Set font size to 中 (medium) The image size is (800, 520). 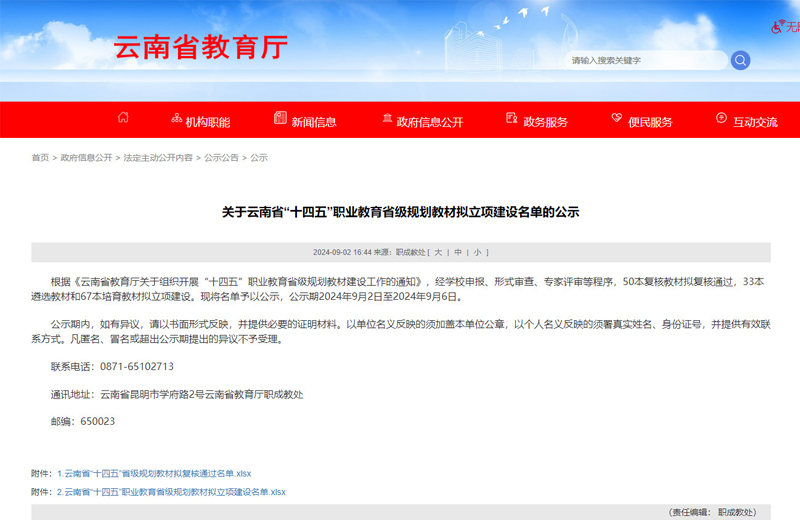pos(458,252)
